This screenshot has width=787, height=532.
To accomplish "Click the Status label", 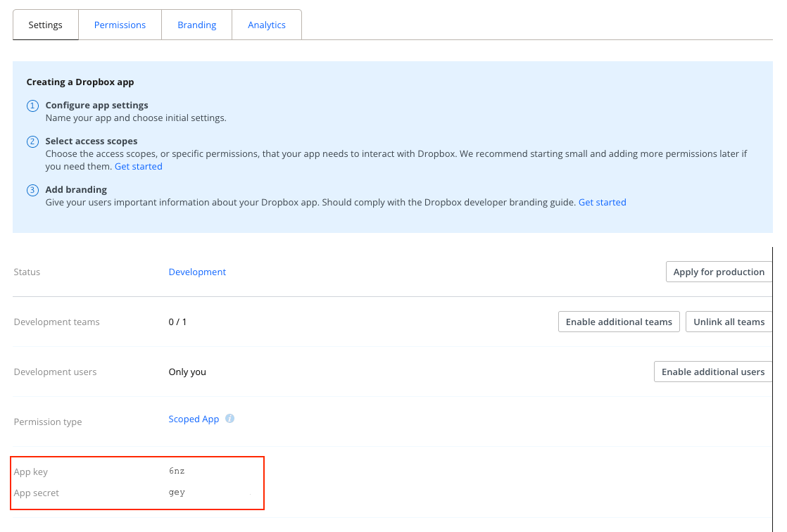I will click(x=27, y=272).
